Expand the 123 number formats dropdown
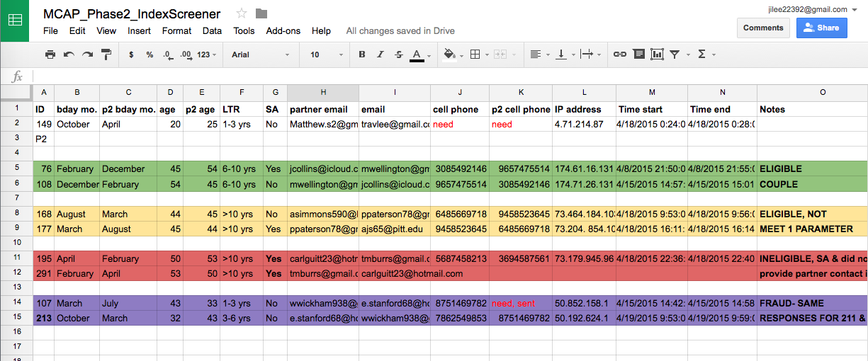868x361 pixels. [207, 55]
